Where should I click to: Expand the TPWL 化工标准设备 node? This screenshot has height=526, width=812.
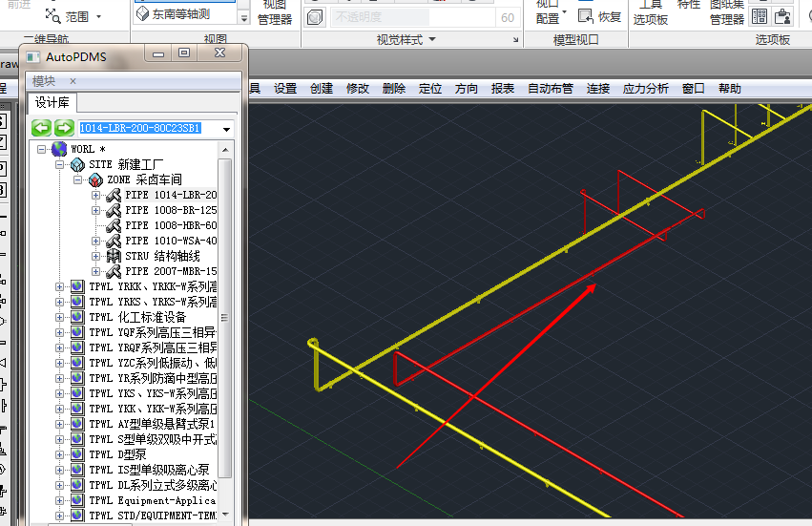[59, 317]
